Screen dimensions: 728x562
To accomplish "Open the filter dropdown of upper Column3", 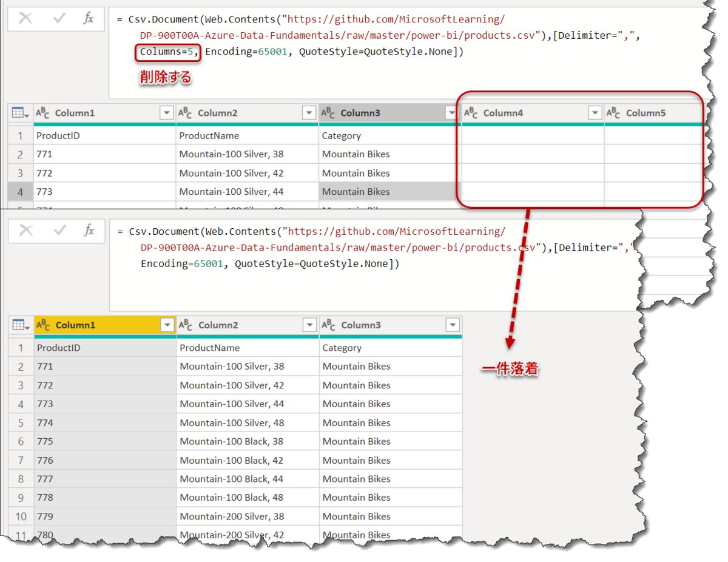I will pos(451,113).
